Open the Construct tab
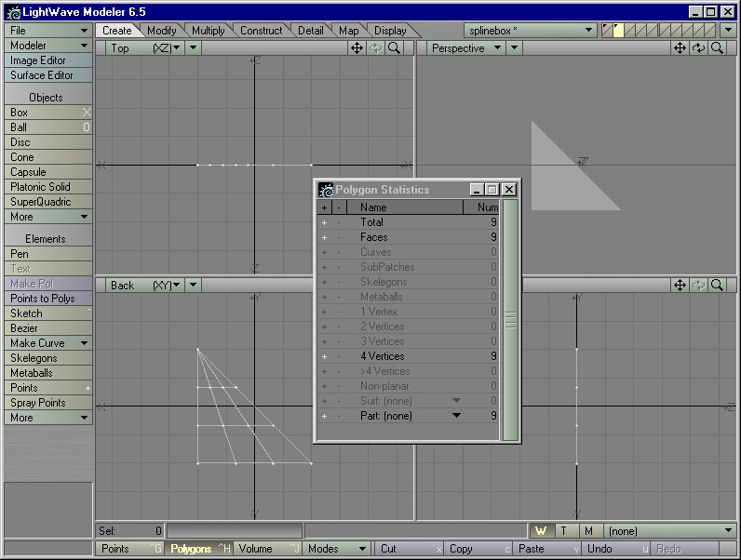Image resolution: width=741 pixels, height=560 pixels. point(261,31)
